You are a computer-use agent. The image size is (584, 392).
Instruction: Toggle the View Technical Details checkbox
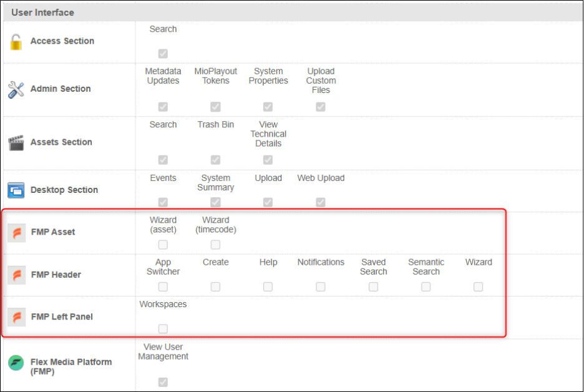tap(268, 160)
